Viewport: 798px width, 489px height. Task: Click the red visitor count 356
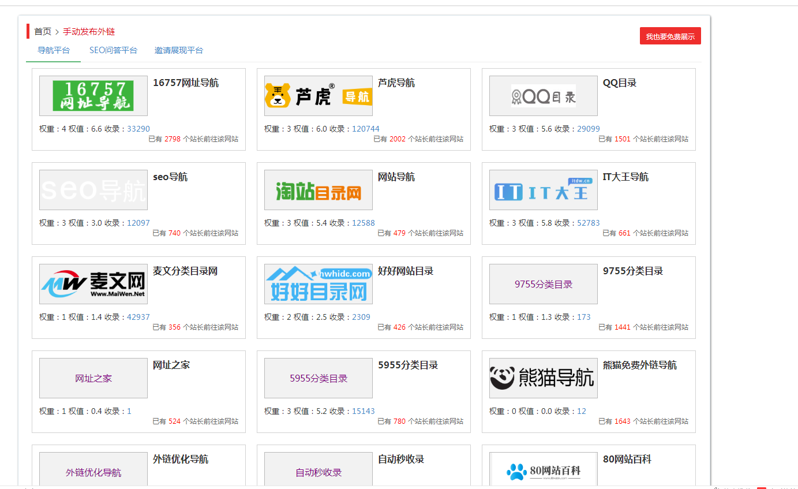[175, 328]
